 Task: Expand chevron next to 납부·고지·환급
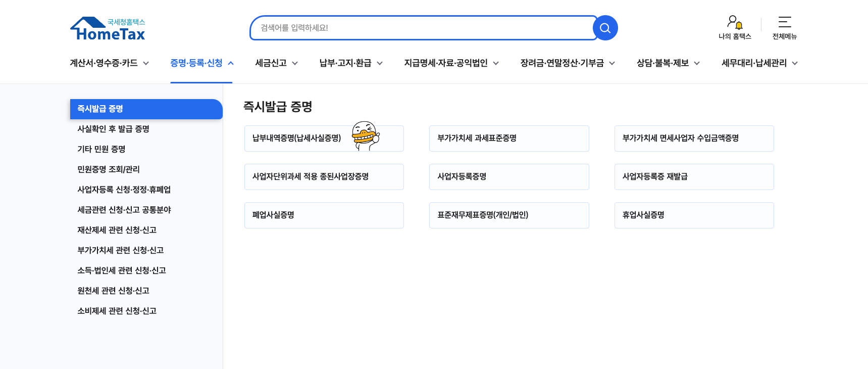[x=380, y=63]
